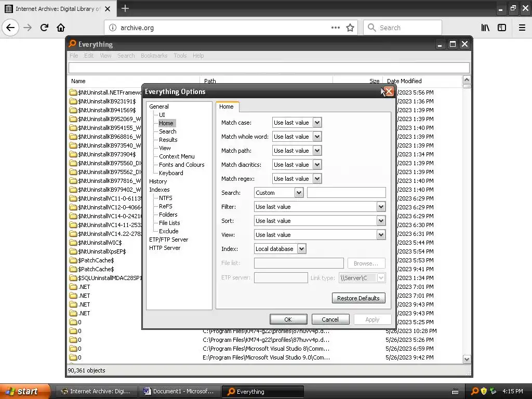Select Fonts and Colours in the tree
Image resolution: width=532 pixels, height=399 pixels.
(x=181, y=165)
